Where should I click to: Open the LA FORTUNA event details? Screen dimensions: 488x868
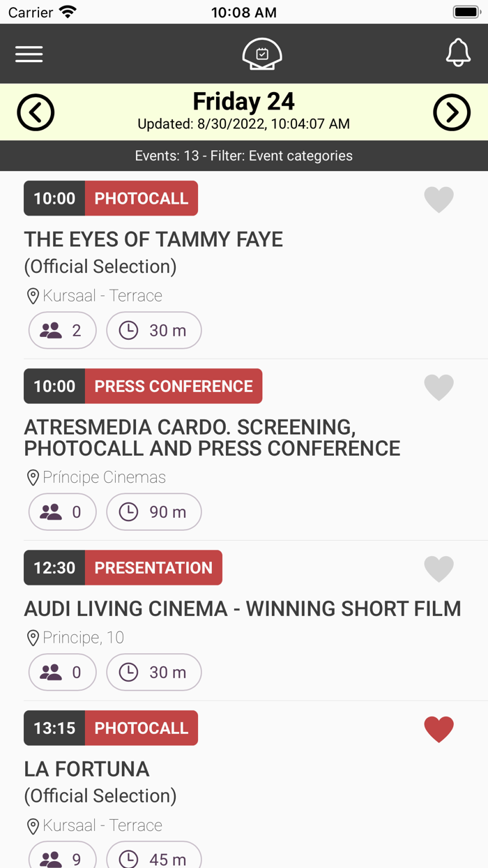(x=86, y=769)
